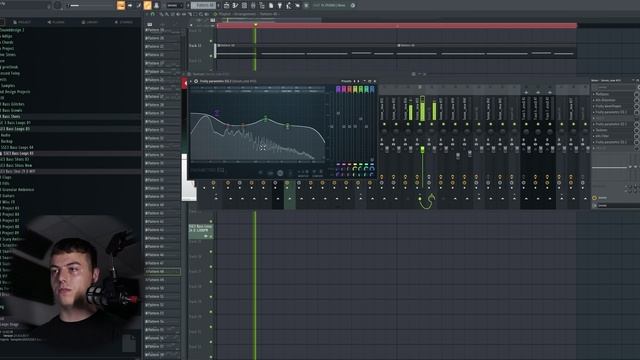
Task: Switch to the Plugins tab in browser
Action: pyautogui.click(x=56, y=22)
